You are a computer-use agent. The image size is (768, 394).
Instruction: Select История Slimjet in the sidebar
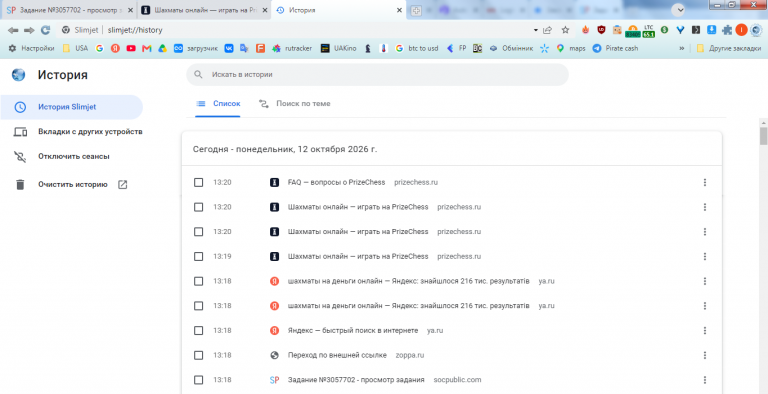coord(72,107)
